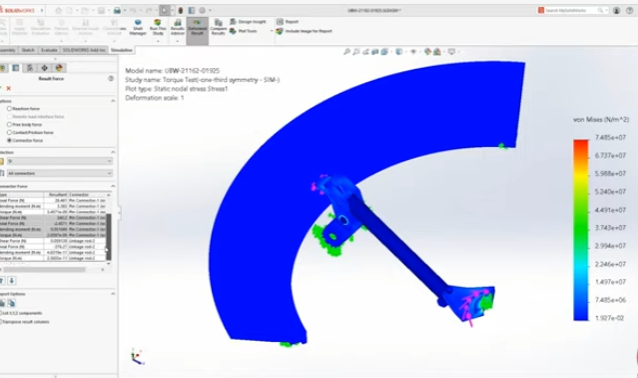Click Include Image for Report
Screen dimensions: 638x378
pos(304,31)
